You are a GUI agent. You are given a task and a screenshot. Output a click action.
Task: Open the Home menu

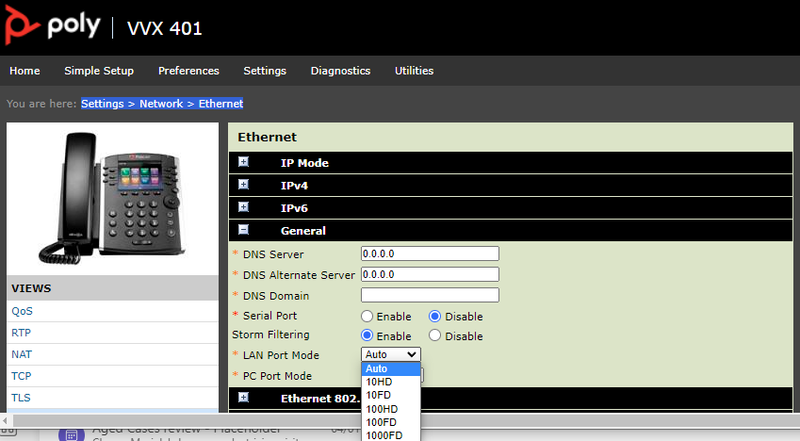tap(24, 71)
